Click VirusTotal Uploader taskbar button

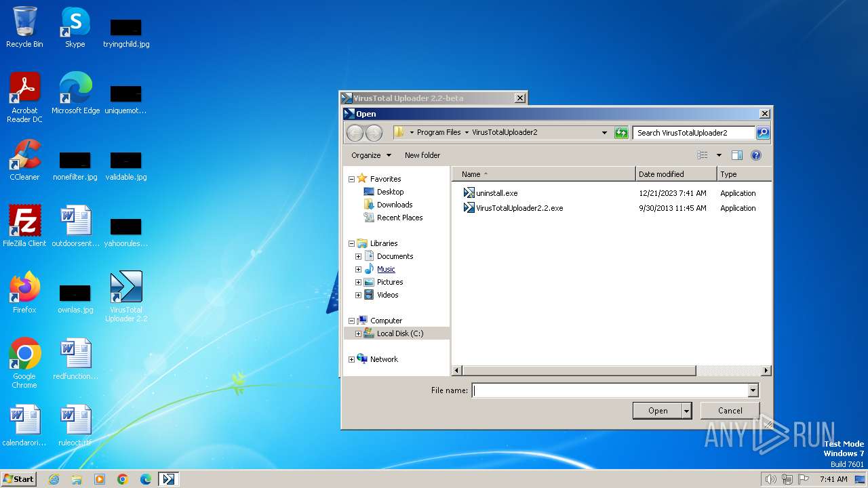click(x=168, y=479)
